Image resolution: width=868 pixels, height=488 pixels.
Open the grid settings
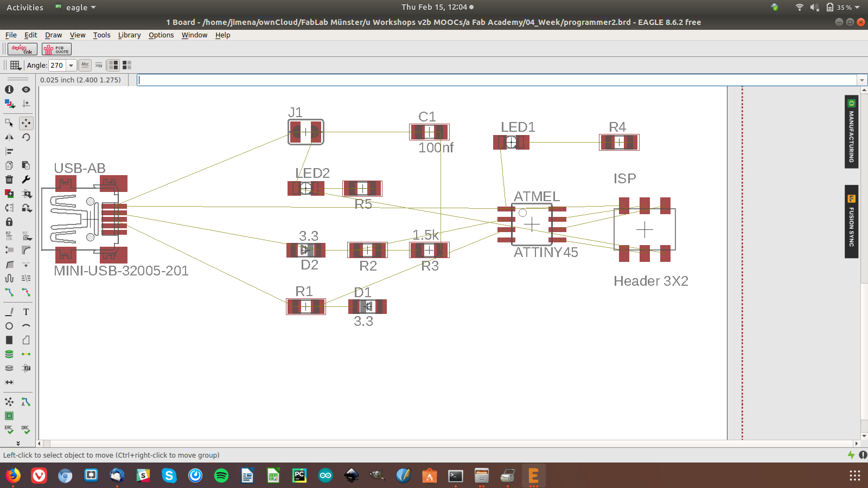(15, 65)
